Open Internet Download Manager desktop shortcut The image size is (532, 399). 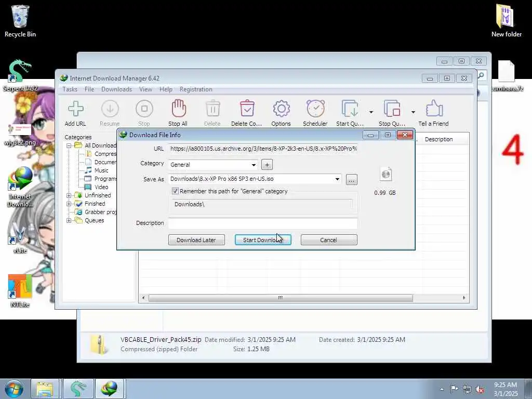(20, 187)
